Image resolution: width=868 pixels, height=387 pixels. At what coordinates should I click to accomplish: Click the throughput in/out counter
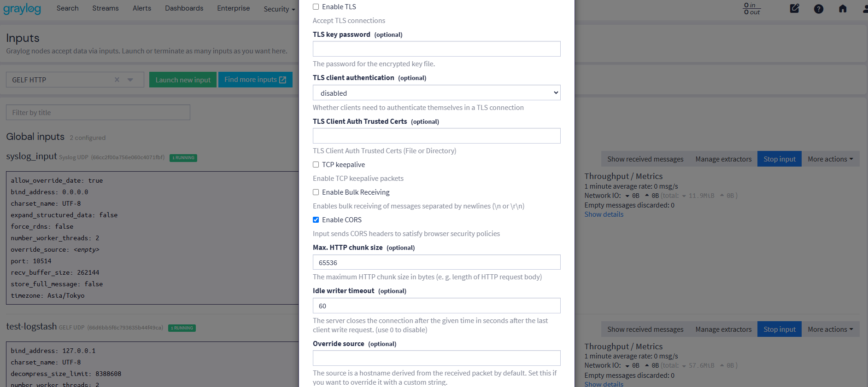751,8
